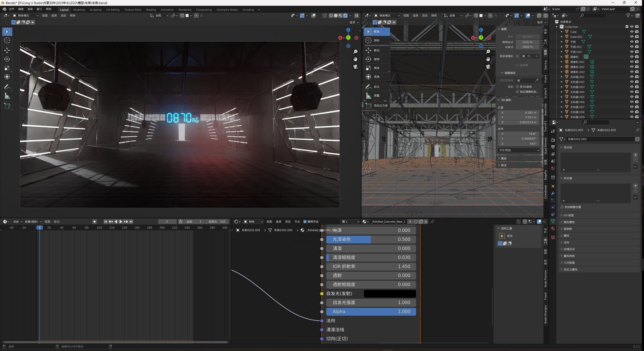Image resolution: width=644 pixels, height=351 pixels.
Task: Toggle 使用节点 checkbox
Action: point(305,222)
